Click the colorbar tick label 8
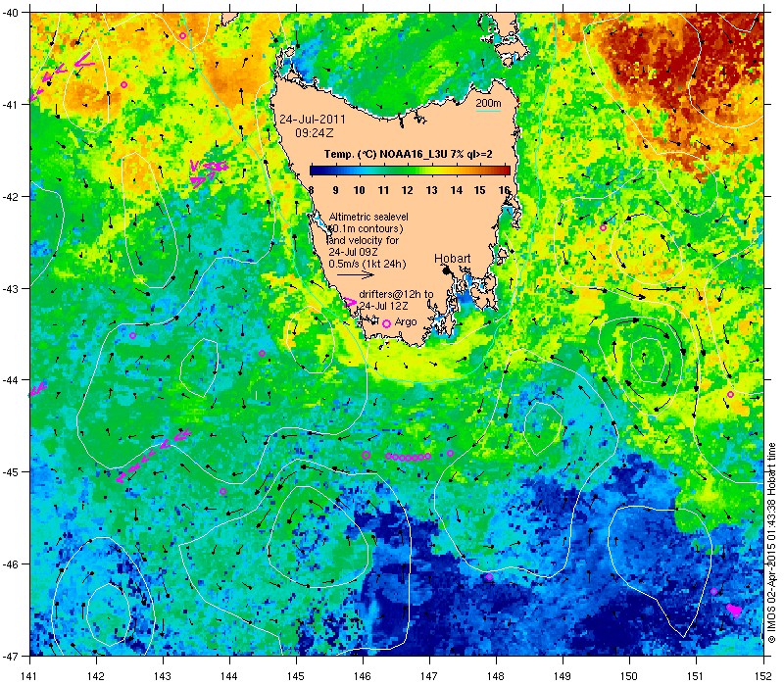The height and width of the screenshot is (686, 784). pos(312,190)
